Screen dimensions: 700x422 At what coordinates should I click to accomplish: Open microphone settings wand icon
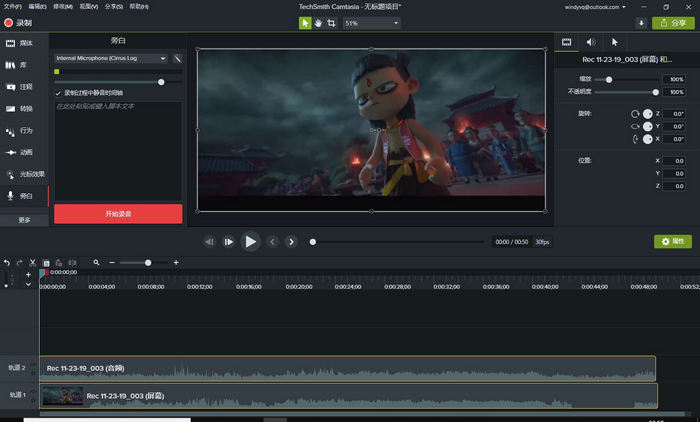(177, 58)
